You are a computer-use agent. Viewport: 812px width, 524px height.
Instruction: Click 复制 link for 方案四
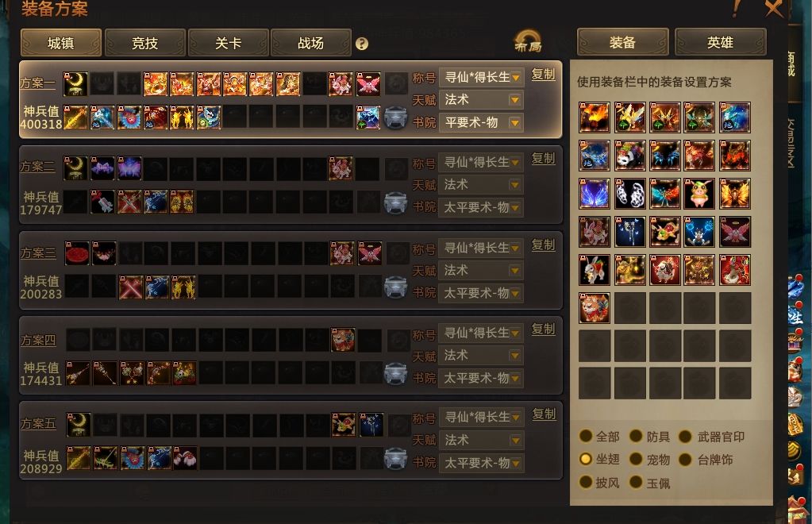coord(543,329)
